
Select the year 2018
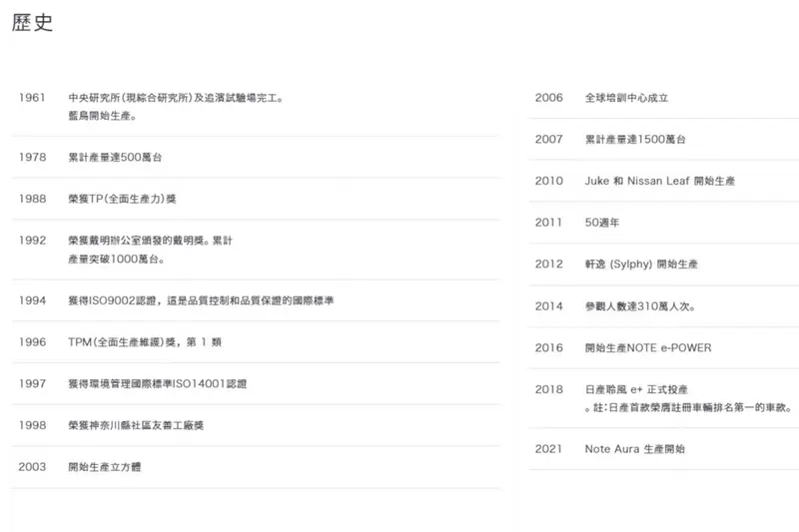click(548, 389)
